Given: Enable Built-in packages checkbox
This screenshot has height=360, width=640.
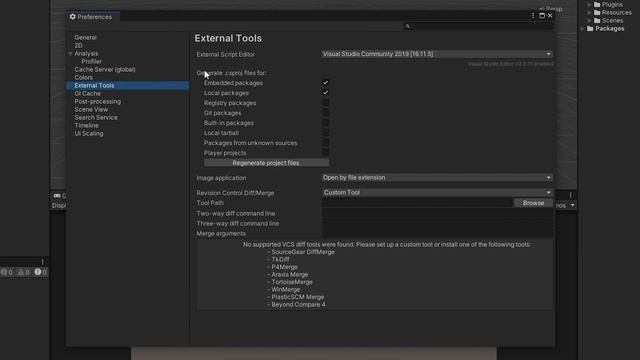Looking at the screenshot, I should point(325,123).
